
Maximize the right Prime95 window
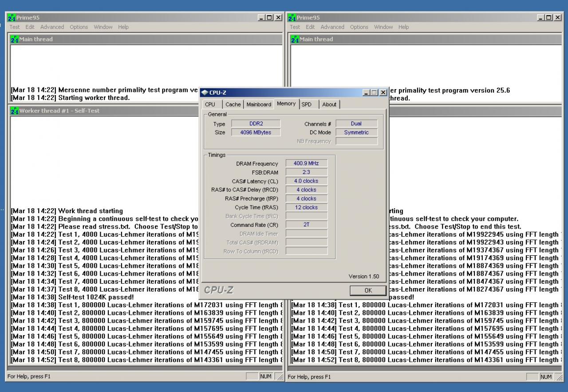coord(549,18)
